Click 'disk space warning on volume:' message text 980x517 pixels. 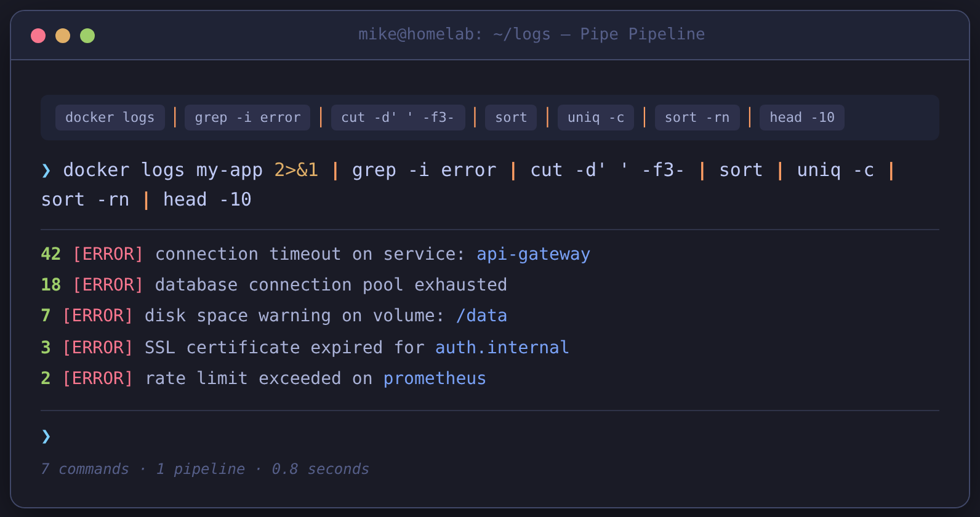click(x=294, y=316)
